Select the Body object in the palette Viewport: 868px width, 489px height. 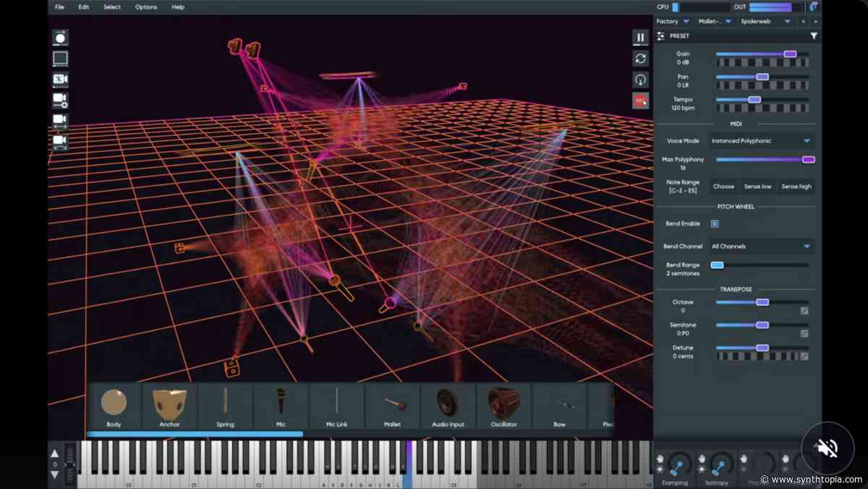click(114, 407)
